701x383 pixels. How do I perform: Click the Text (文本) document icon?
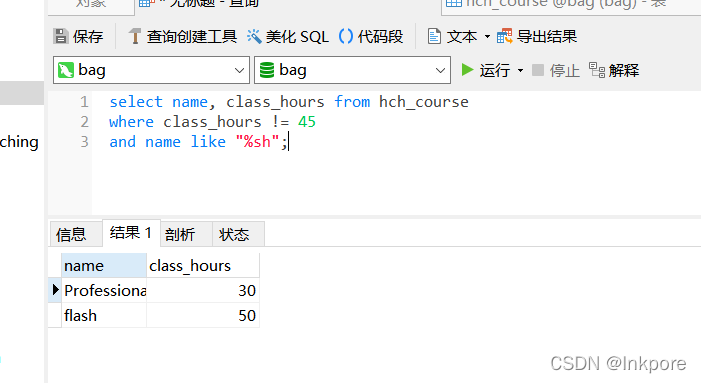(x=434, y=36)
